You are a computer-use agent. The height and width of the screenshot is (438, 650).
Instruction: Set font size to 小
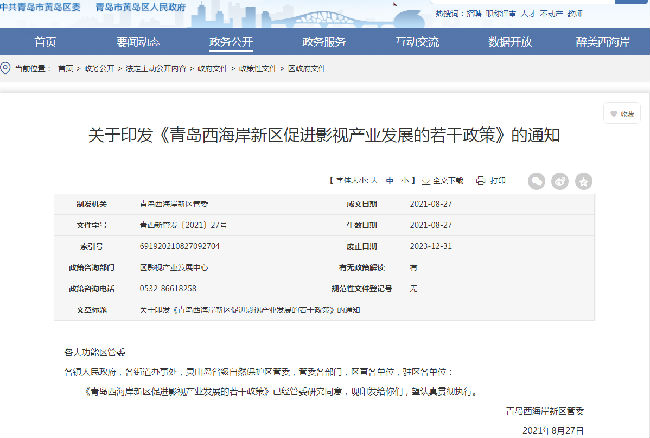[x=406, y=180]
